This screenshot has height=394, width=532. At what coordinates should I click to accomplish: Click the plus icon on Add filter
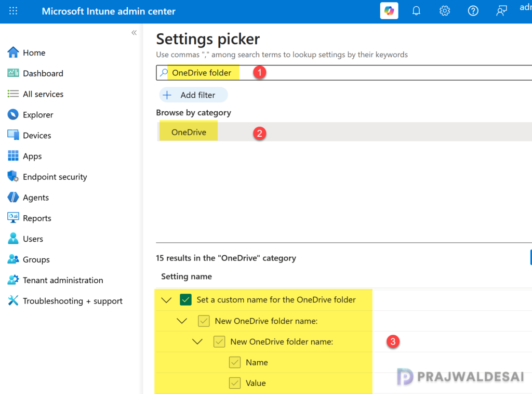coord(167,95)
